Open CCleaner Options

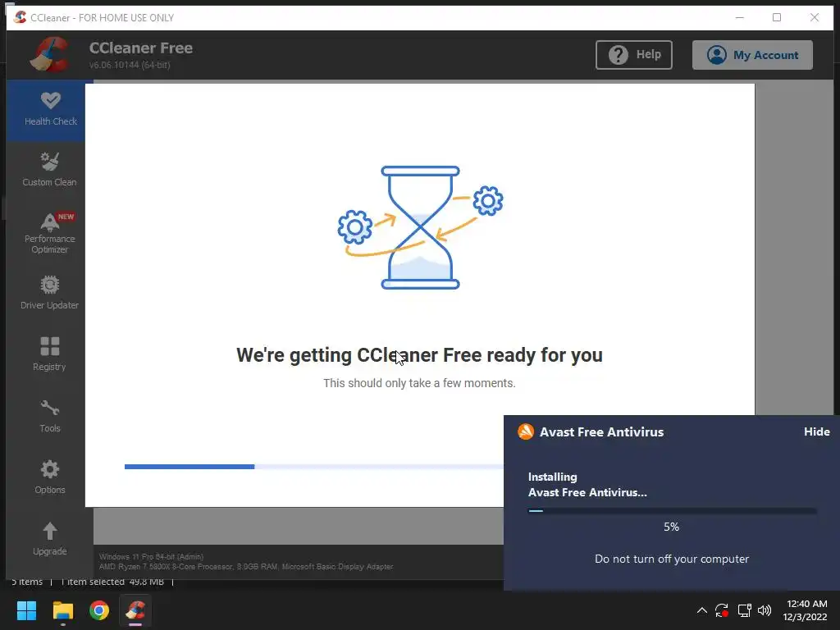pyautogui.click(x=49, y=477)
